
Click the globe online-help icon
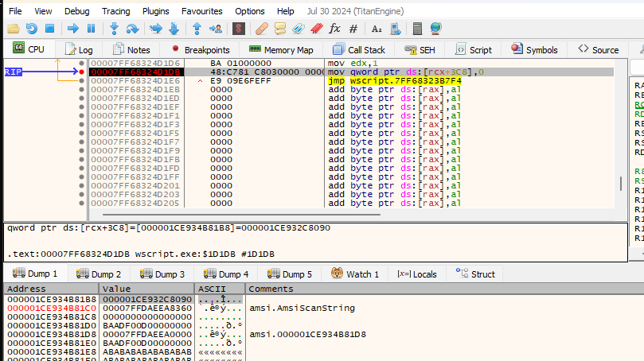pos(435,29)
